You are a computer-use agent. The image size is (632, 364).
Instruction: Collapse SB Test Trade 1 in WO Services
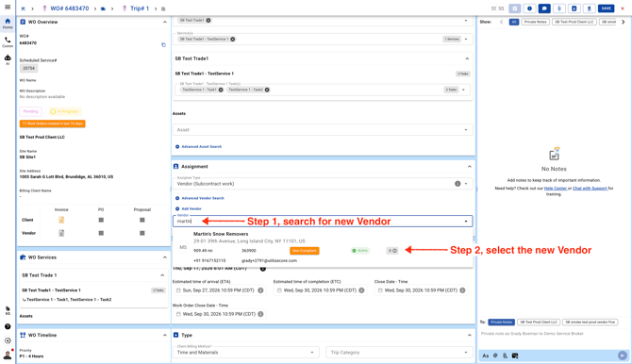pos(162,275)
